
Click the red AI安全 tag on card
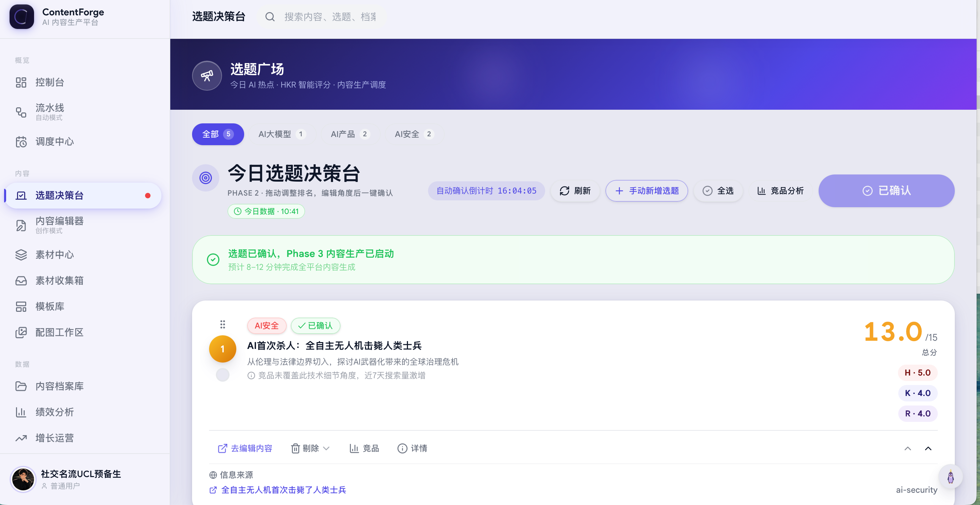tap(267, 326)
